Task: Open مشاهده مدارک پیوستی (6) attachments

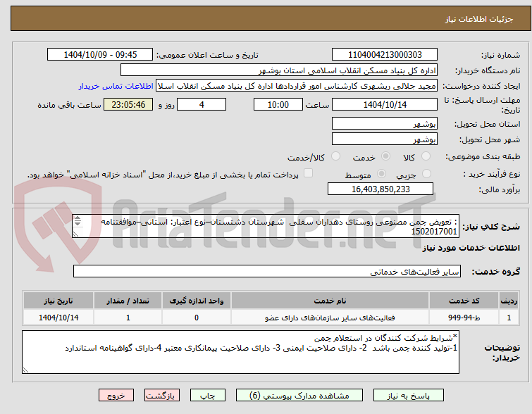Action: [x=299, y=396]
